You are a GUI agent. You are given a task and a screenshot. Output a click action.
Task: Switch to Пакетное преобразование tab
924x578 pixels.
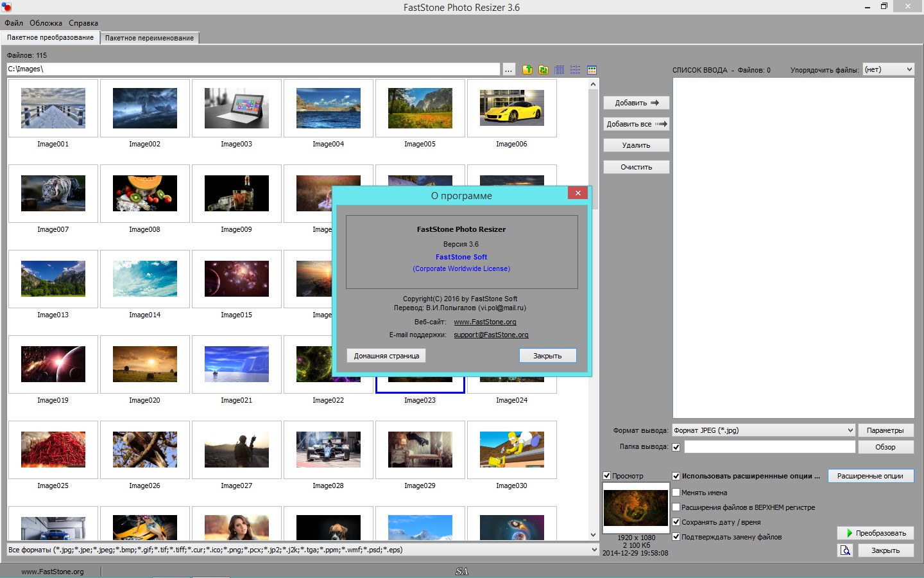(x=50, y=37)
